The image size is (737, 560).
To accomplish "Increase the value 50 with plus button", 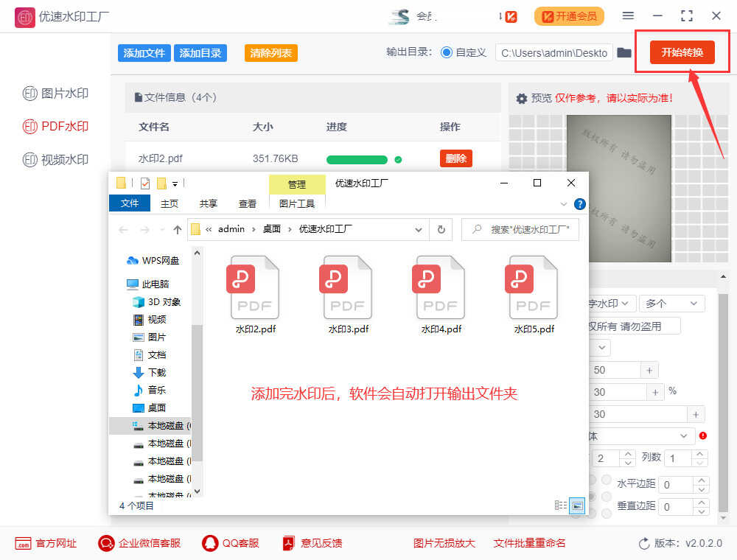I will [x=649, y=370].
